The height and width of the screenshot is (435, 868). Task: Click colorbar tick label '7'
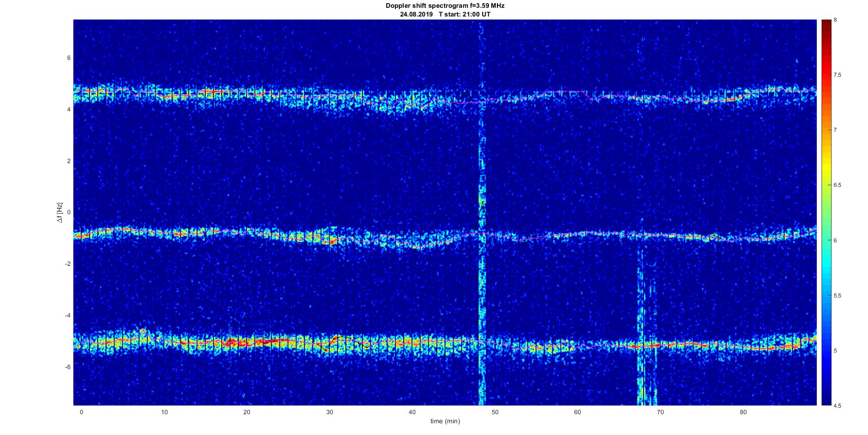pos(835,130)
